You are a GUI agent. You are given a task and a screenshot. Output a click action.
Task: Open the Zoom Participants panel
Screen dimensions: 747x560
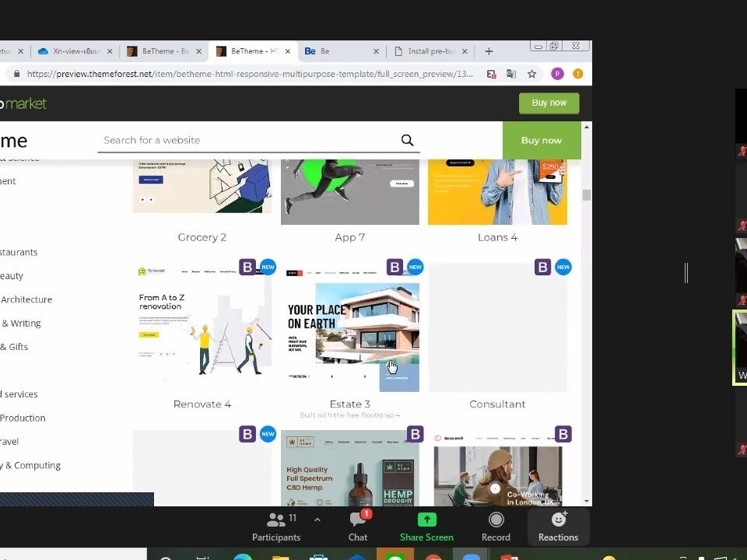point(276,527)
